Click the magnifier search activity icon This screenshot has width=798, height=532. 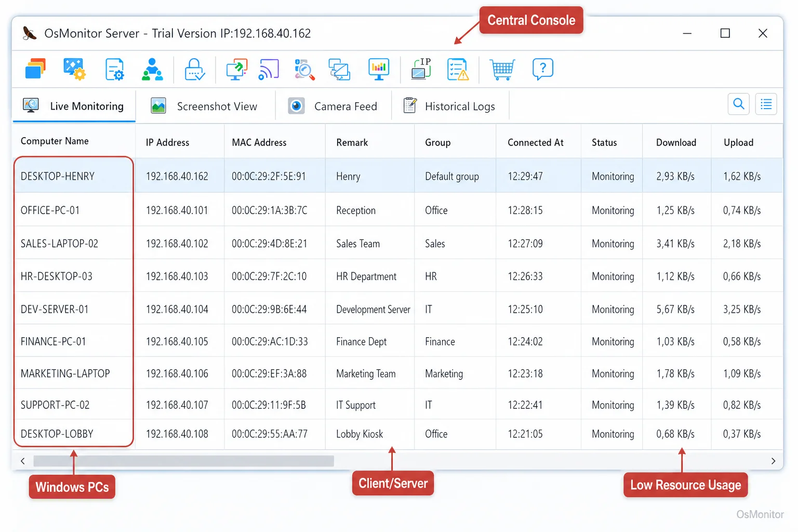[x=304, y=69]
